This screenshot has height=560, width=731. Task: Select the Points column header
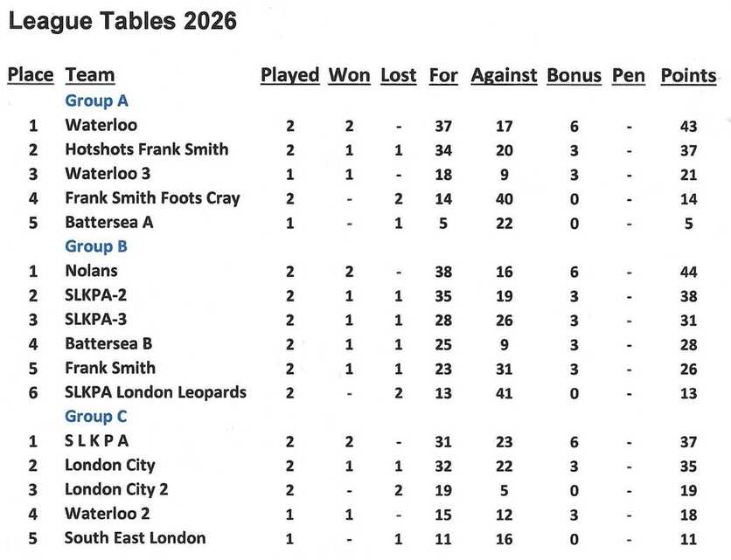coord(688,75)
